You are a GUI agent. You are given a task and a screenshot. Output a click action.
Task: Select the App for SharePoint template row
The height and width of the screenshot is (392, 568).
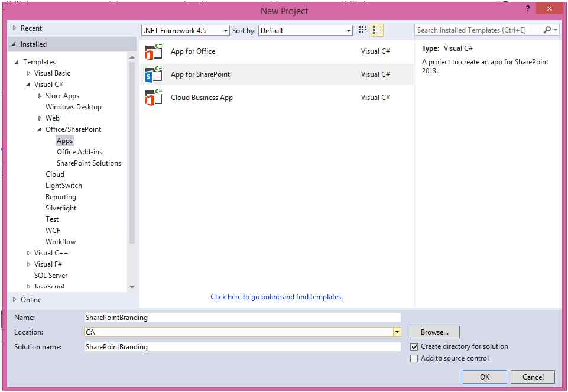coord(277,74)
